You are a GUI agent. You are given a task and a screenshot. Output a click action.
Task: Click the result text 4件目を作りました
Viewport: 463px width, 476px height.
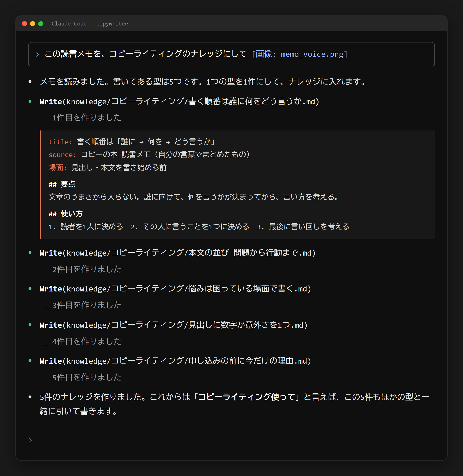click(x=87, y=341)
